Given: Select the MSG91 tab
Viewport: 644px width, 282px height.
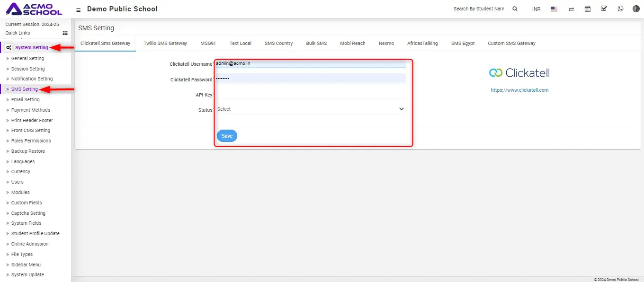Looking at the screenshot, I should tap(208, 43).
